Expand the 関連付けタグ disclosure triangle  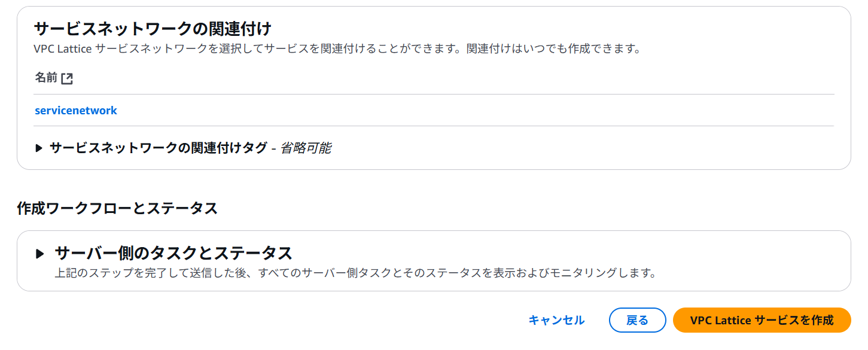pos(39,148)
